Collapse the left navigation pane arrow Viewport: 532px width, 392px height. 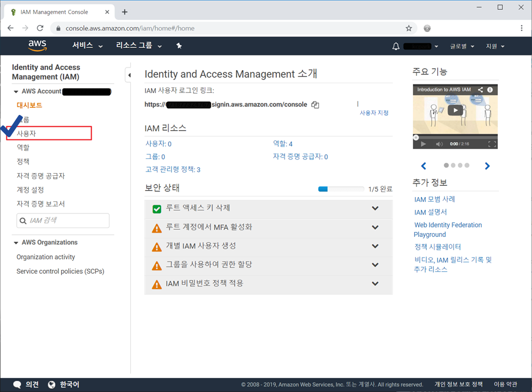click(129, 75)
